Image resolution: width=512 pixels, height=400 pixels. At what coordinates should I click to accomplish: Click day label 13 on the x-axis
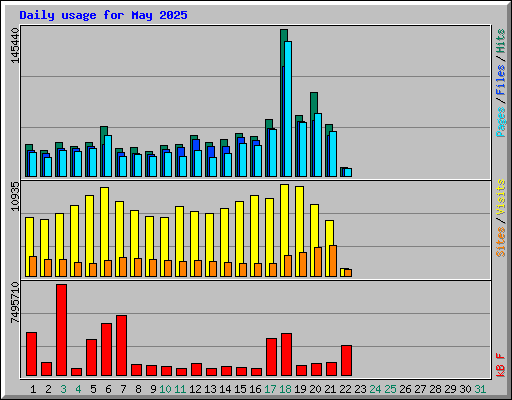[x=210, y=389]
